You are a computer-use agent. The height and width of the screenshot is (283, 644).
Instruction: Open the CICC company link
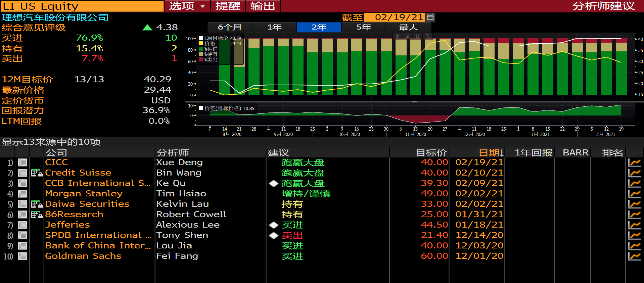pyautogui.click(x=56, y=162)
